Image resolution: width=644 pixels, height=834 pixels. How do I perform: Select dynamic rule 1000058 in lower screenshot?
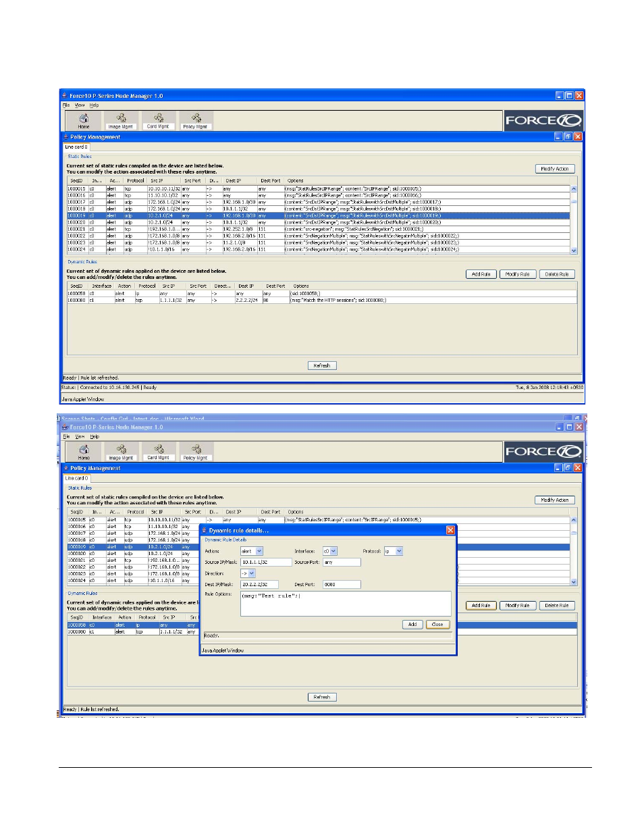click(x=321, y=625)
